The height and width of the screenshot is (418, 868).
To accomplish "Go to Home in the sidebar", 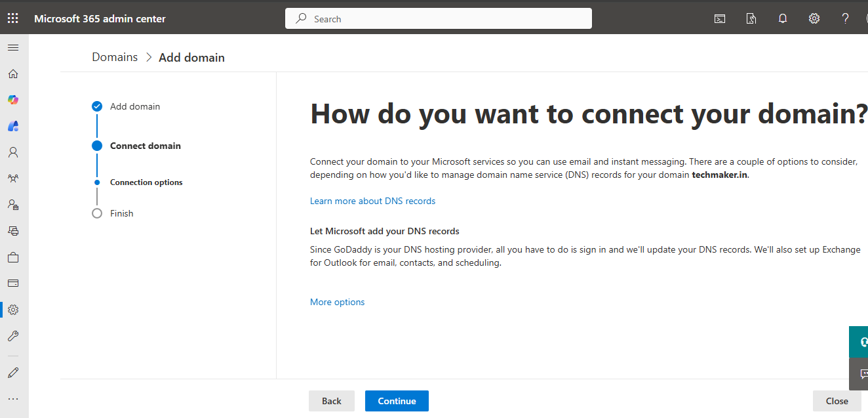I will pyautogui.click(x=13, y=73).
